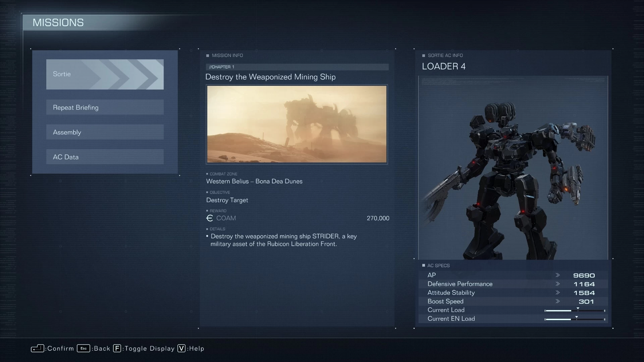This screenshot has width=644, height=362.
Task: Click the AC SPECS section heading
Action: tap(438, 265)
